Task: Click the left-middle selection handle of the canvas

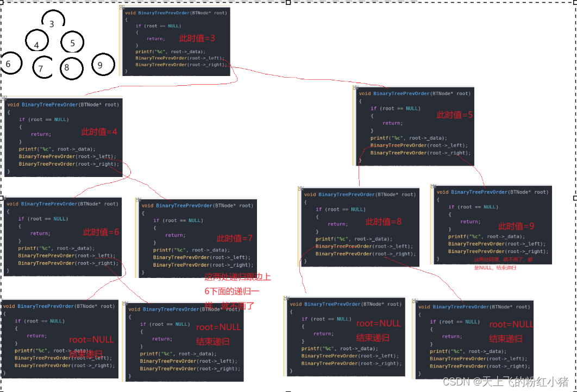Action: coord(2,198)
